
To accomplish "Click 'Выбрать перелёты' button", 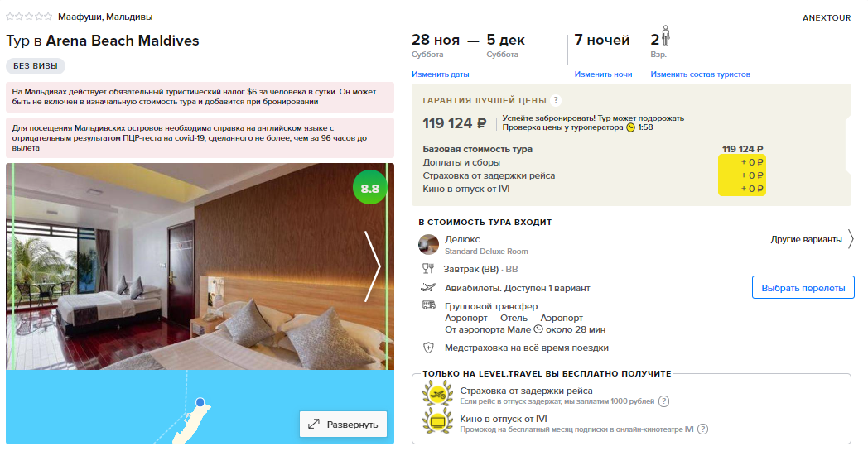I will (x=803, y=288).
